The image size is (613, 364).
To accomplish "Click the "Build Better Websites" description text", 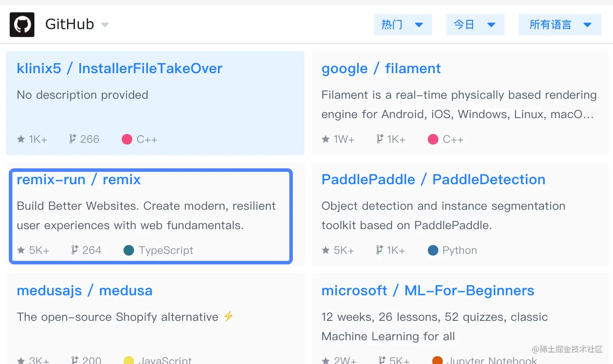I will click(x=146, y=215).
